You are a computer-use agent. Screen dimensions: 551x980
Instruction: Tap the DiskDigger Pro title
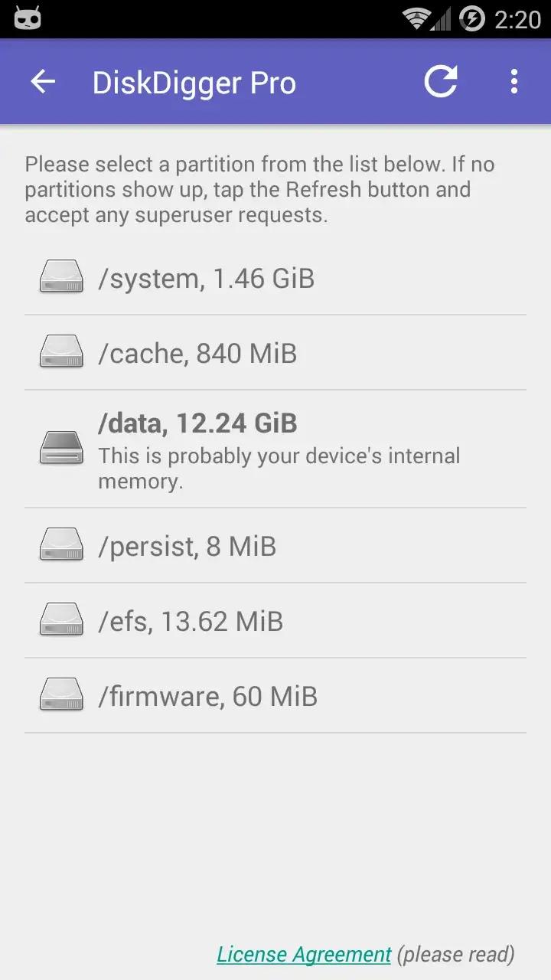pyautogui.click(x=194, y=83)
